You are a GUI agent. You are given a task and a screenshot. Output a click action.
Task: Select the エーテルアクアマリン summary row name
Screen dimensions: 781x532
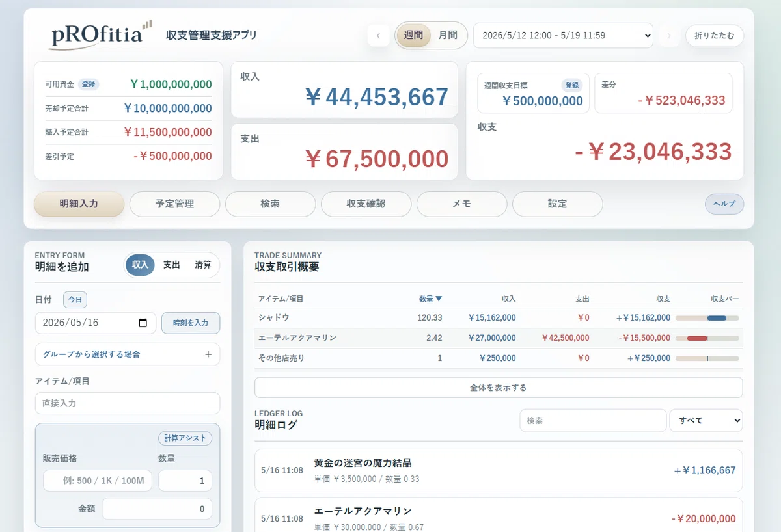(297, 338)
